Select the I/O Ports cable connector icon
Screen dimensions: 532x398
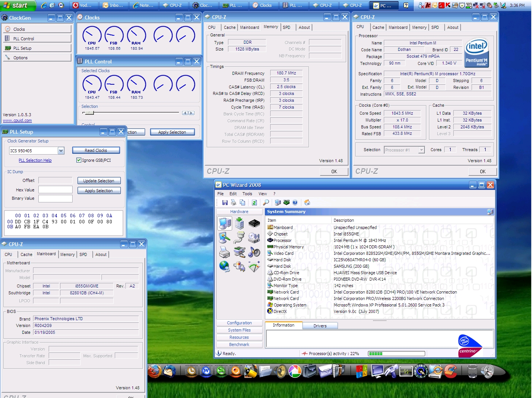239,238
